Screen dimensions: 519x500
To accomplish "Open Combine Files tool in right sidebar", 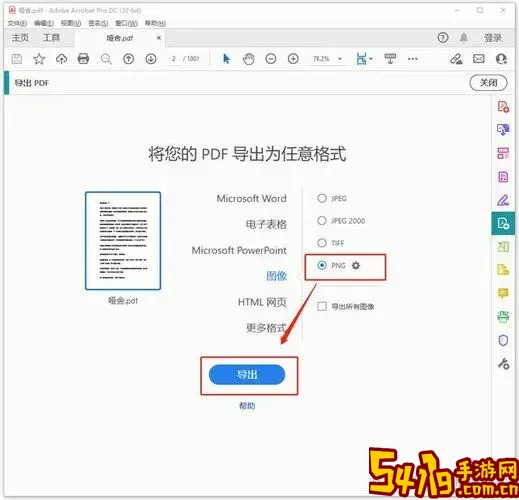I will 503,129.
